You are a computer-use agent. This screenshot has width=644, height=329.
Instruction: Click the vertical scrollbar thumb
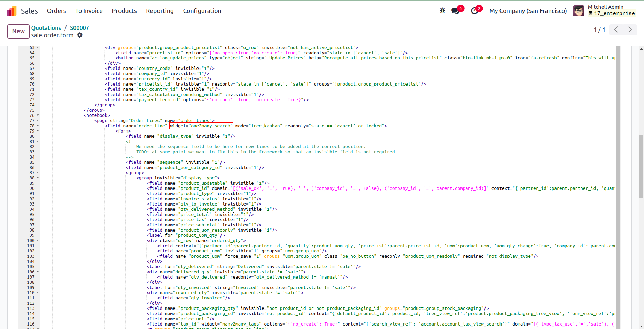[641, 166]
